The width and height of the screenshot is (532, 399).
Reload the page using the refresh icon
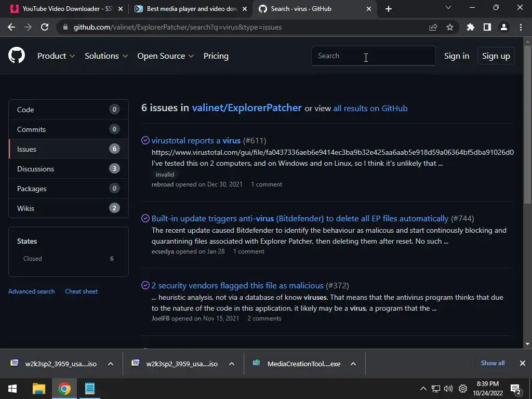pyautogui.click(x=45, y=27)
